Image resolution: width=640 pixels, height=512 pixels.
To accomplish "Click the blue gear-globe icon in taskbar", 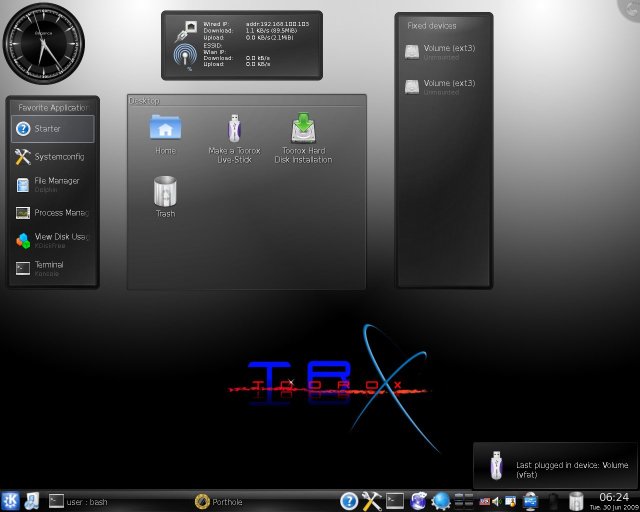I will [x=441, y=501].
